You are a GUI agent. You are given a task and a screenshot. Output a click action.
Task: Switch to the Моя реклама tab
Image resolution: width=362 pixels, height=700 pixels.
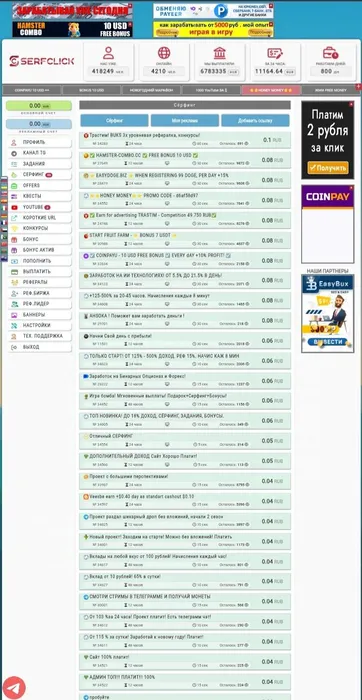[x=185, y=121]
